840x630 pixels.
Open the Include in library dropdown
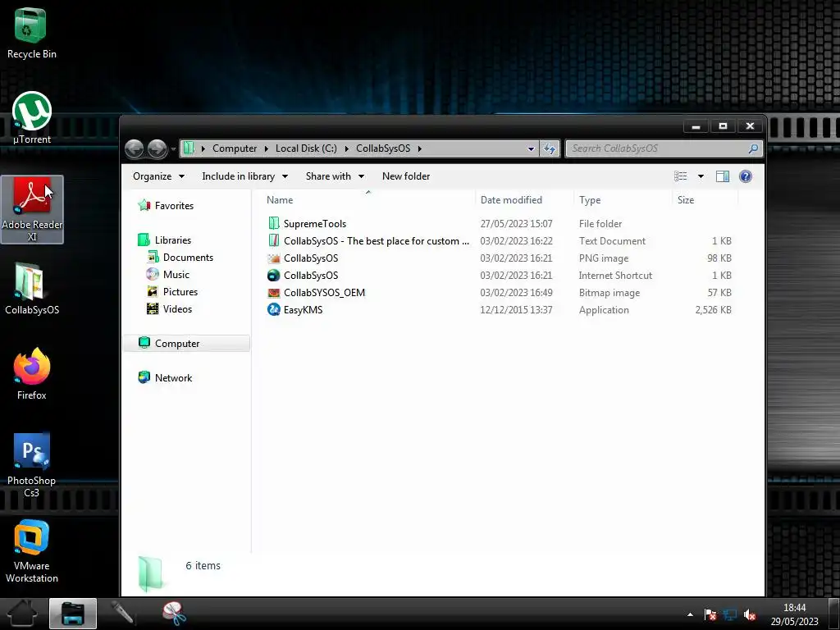pos(244,176)
